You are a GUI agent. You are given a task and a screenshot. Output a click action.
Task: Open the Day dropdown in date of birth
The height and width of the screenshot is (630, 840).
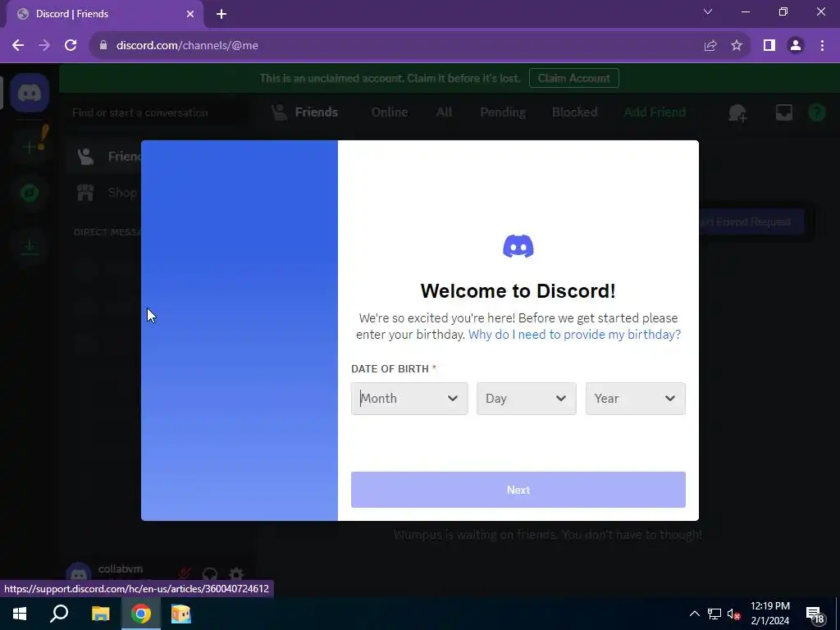pyautogui.click(x=526, y=399)
